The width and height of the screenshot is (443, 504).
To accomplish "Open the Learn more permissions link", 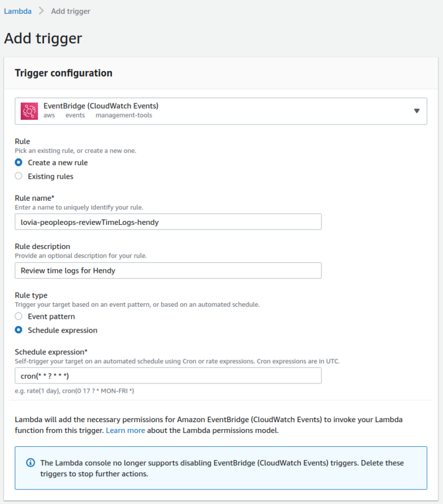I will (x=125, y=430).
